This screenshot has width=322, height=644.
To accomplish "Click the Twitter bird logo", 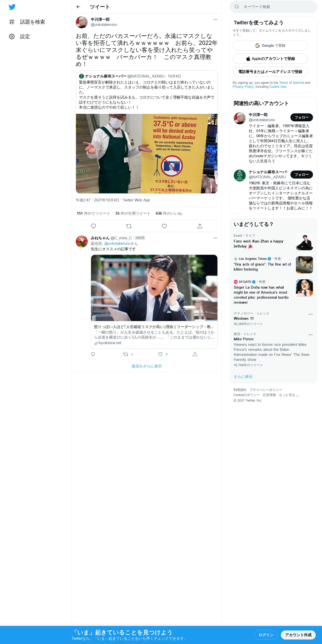I will 12,7.
